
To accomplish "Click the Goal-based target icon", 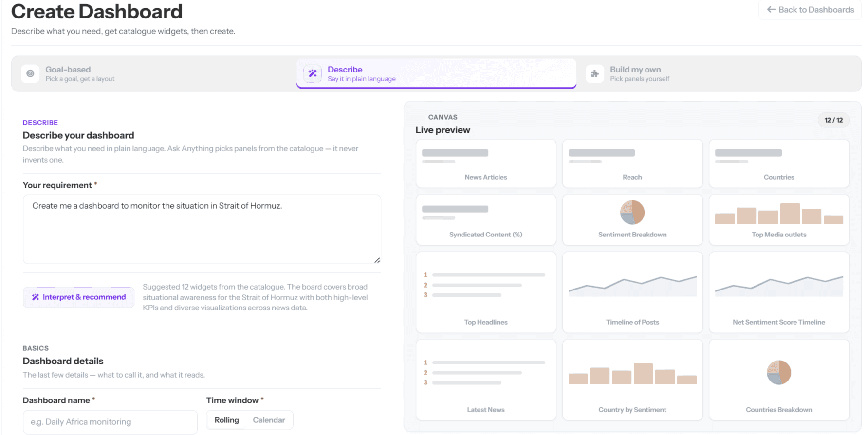I will tap(30, 73).
